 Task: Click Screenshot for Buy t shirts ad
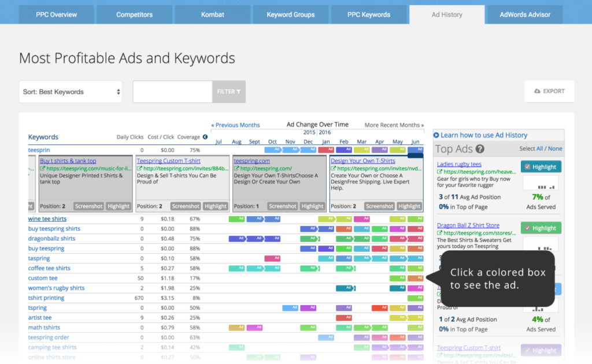88,206
